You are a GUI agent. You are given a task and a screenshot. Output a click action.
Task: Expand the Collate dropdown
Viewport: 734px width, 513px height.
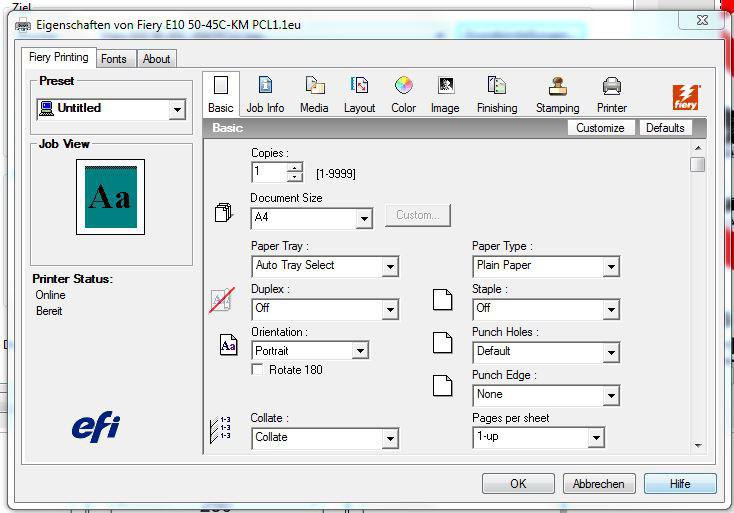click(x=390, y=439)
